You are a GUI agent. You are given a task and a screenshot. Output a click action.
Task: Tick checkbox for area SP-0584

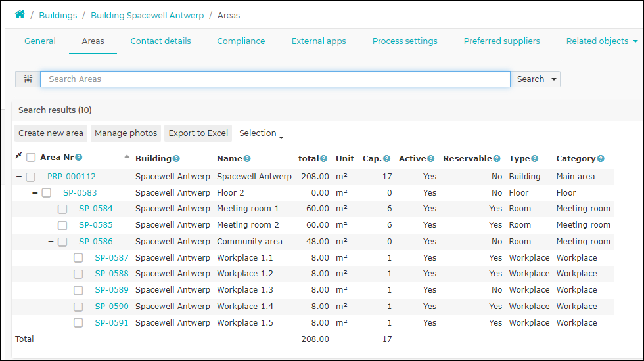(x=62, y=209)
